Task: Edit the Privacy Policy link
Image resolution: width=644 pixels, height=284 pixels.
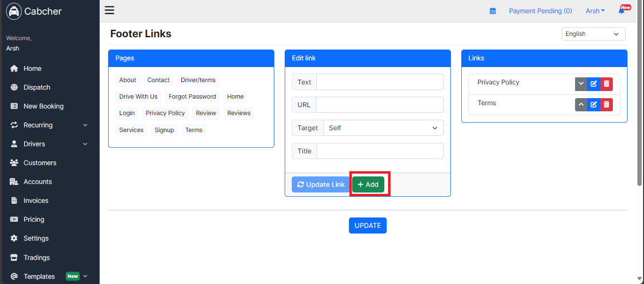Action: (x=594, y=84)
